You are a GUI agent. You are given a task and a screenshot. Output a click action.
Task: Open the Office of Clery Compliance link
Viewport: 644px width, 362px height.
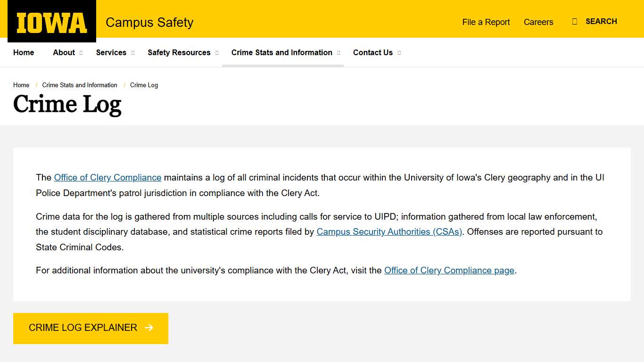tap(107, 178)
